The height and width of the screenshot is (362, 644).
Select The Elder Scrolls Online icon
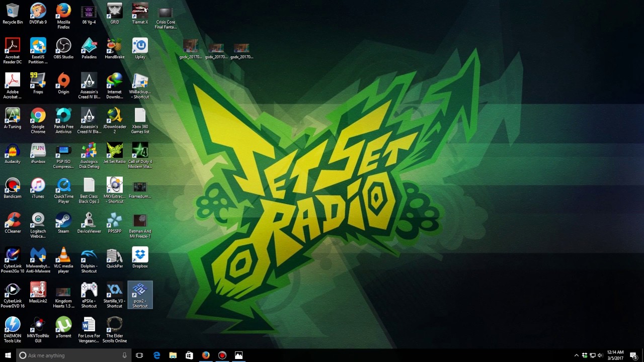click(x=115, y=330)
